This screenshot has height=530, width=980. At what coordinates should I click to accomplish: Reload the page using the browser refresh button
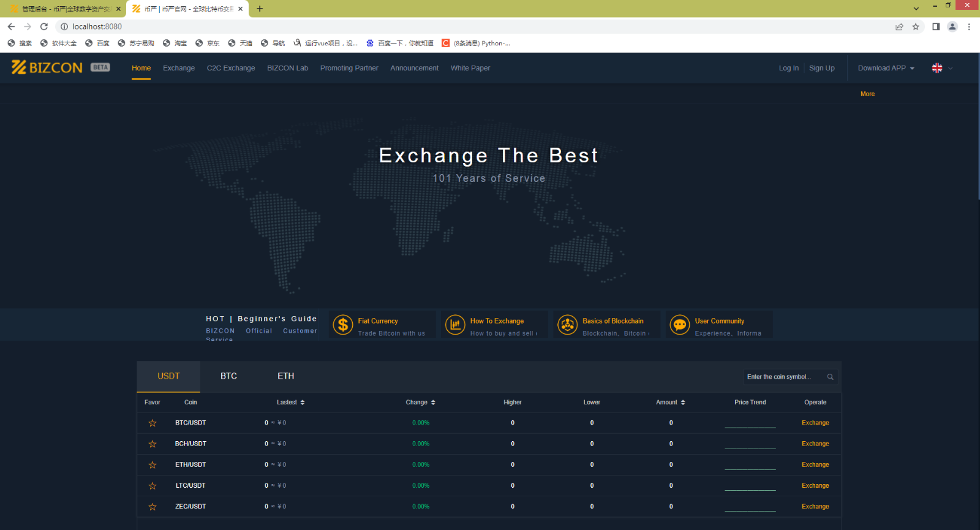[44, 26]
